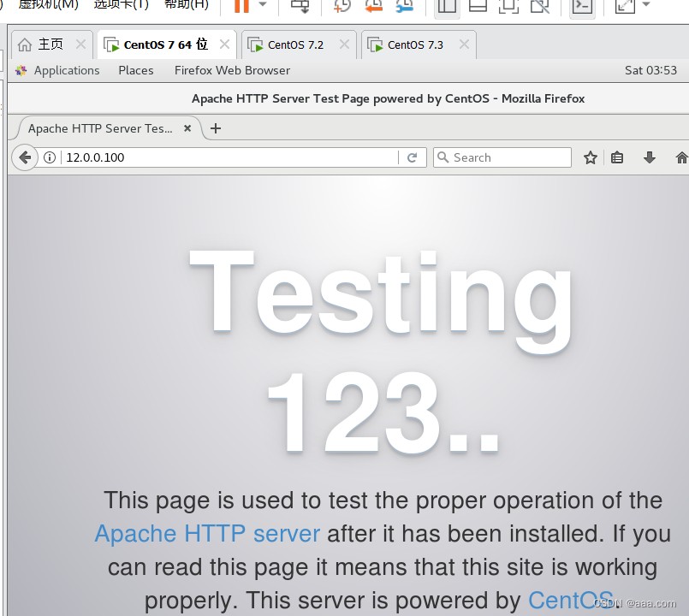Open a new Firefox tab with plus button
Image resolution: width=689 pixels, height=616 pixels.
click(216, 128)
